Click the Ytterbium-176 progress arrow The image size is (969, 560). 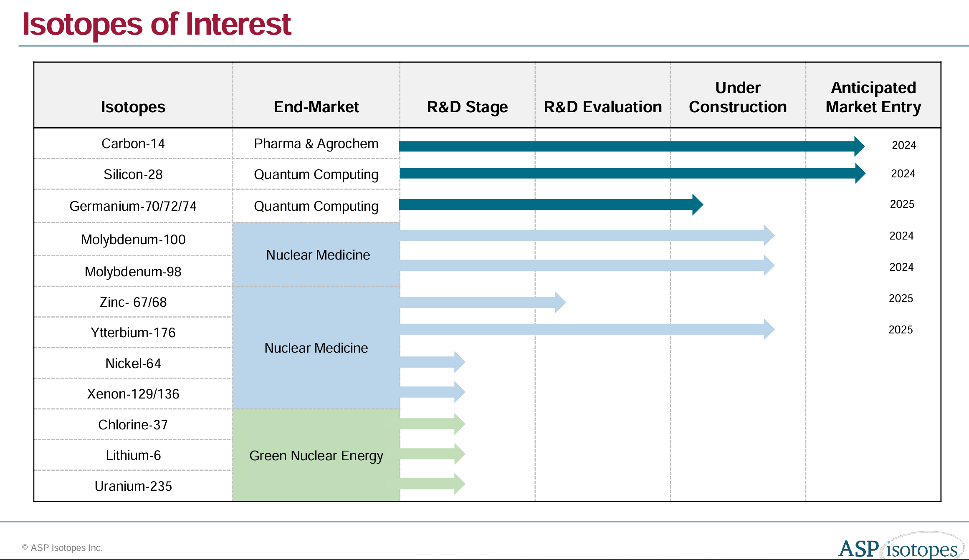click(x=584, y=330)
